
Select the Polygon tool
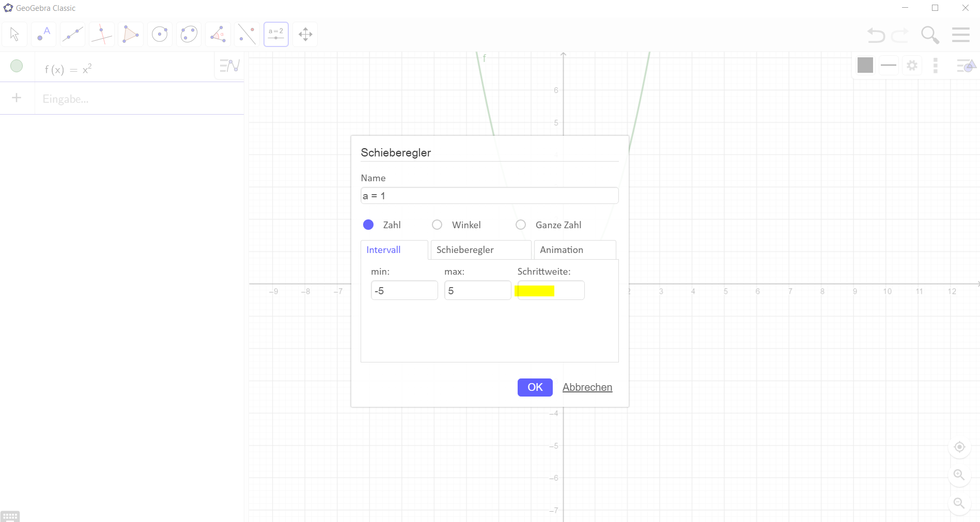click(x=131, y=35)
